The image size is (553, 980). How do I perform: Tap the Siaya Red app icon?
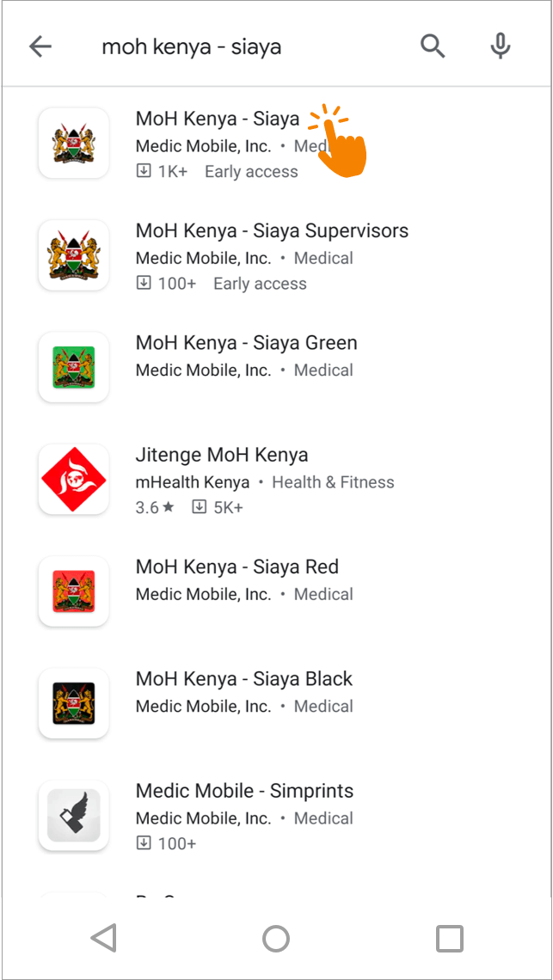click(74, 591)
